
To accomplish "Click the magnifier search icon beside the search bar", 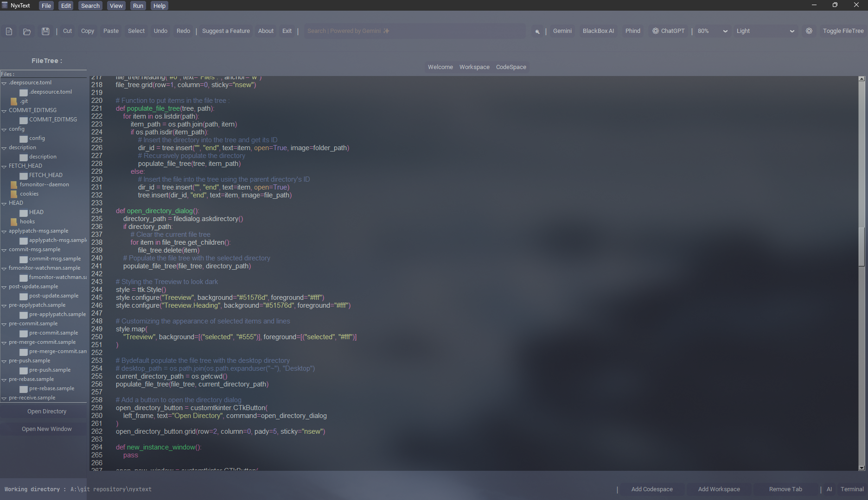I will tap(537, 31).
